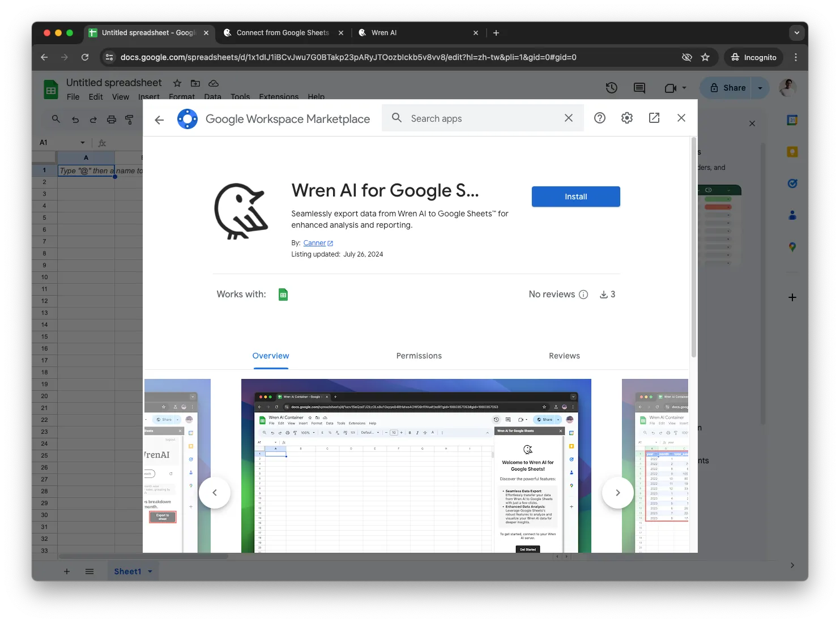Show previous screenshot in carousel
Viewport: 840px width, 623px height.
[215, 493]
